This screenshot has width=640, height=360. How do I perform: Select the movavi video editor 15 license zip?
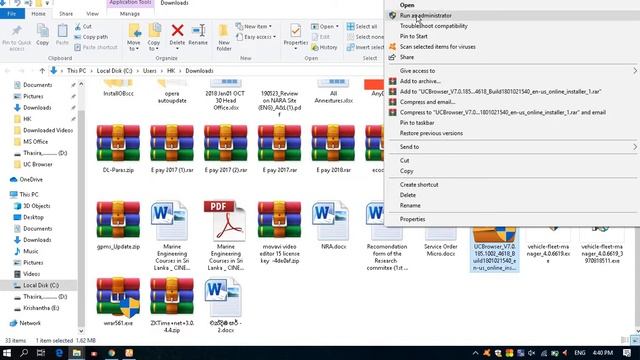pyautogui.click(x=279, y=232)
